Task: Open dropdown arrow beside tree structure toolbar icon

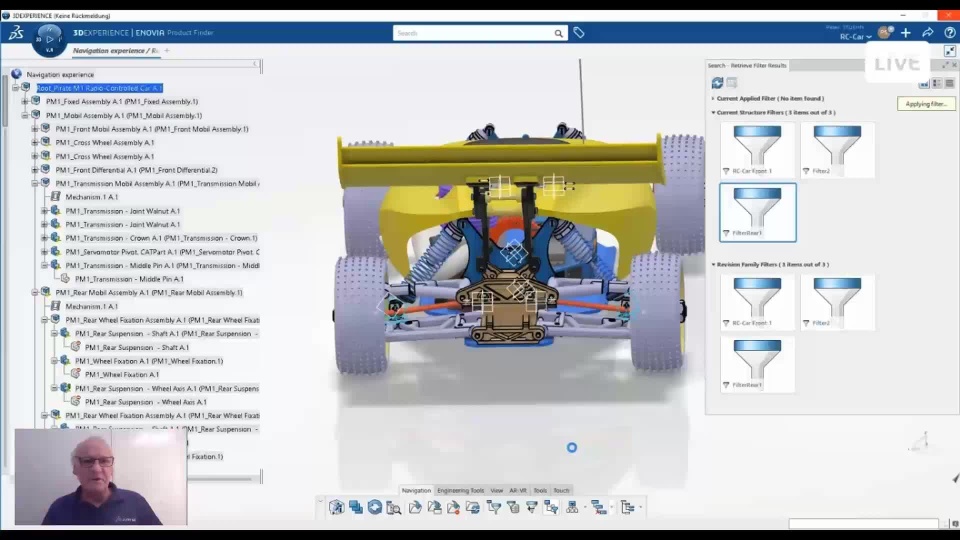Action: (x=640, y=507)
